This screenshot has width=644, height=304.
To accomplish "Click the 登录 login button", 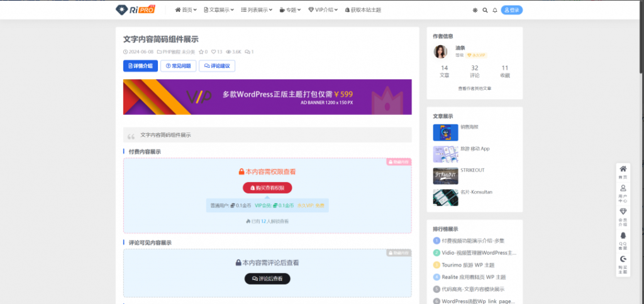I will tap(512, 10).
